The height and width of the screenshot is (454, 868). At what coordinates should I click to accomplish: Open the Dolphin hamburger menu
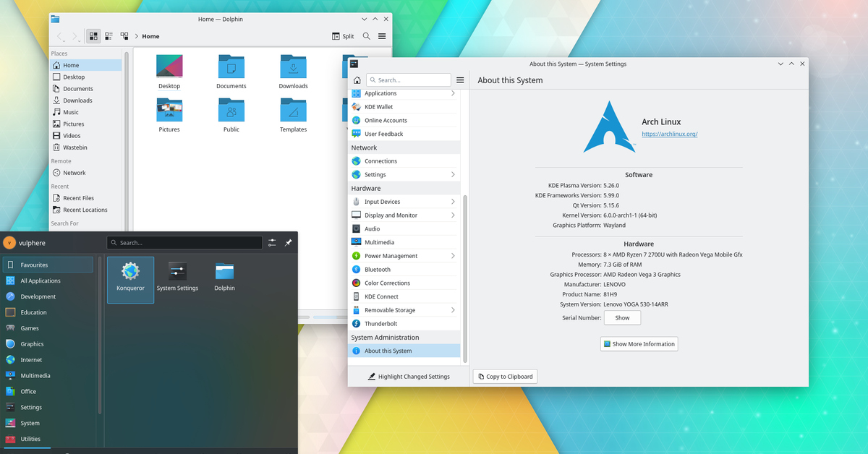pos(382,36)
